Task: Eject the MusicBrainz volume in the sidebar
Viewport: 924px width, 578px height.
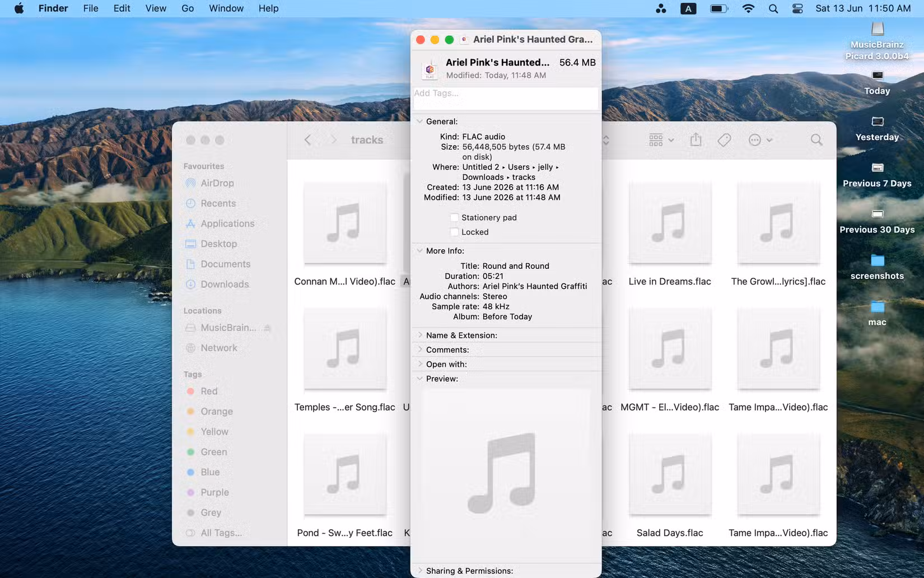Action: (x=267, y=328)
